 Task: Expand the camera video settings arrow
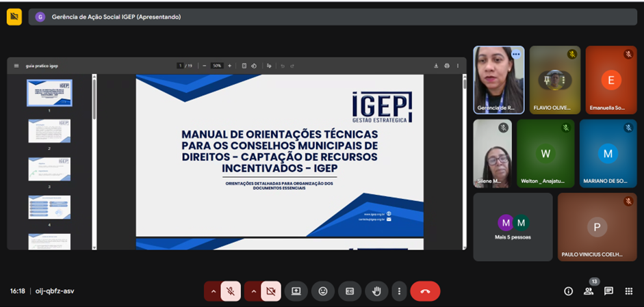pyautogui.click(x=253, y=291)
